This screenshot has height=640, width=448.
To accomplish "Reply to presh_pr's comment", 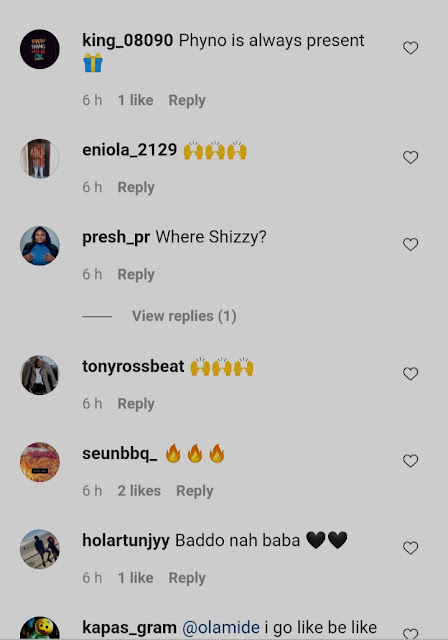I will coord(136,274).
